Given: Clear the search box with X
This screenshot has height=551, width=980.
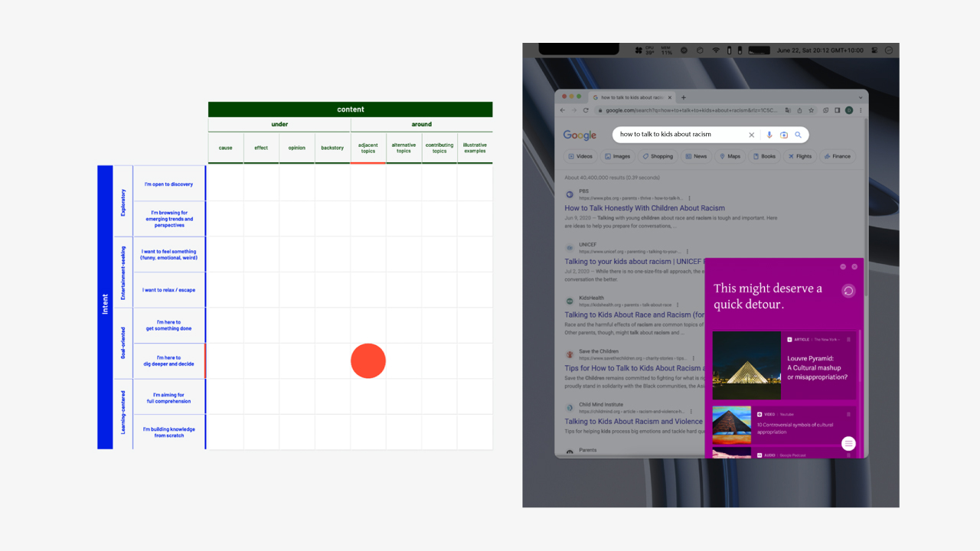Looking at the screenshot, I should tap(751, 135).
